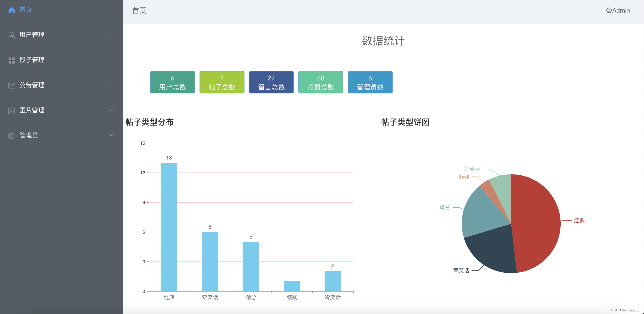Collapse the 管理员 submenu chevron
644x314 pixels.
click(111, 135)
